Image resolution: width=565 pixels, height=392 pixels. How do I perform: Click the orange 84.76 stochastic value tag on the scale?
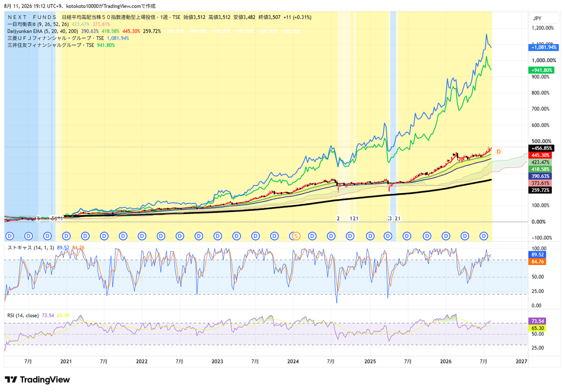click(538, 261)
